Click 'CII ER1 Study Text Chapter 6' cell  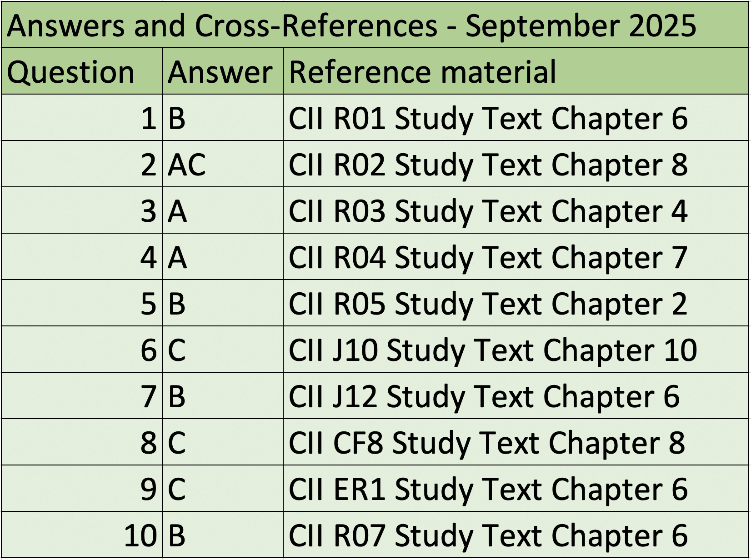tap(515, 489)
